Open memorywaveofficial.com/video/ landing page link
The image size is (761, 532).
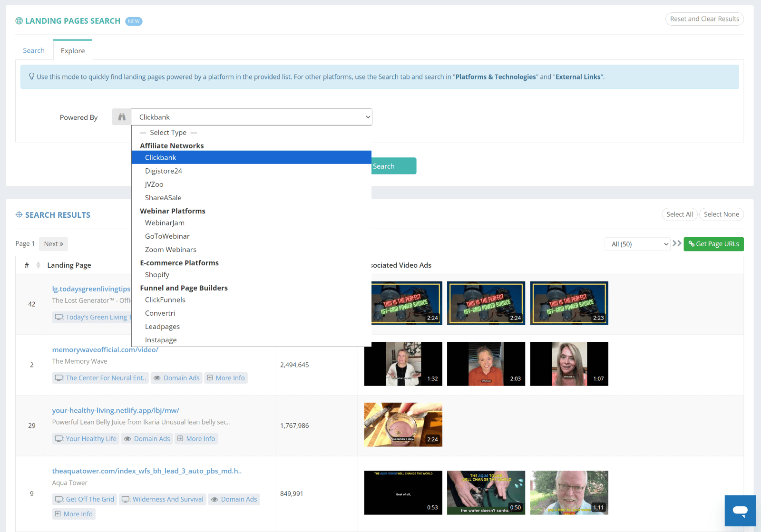pyautogui.click(x=105, y=350)
